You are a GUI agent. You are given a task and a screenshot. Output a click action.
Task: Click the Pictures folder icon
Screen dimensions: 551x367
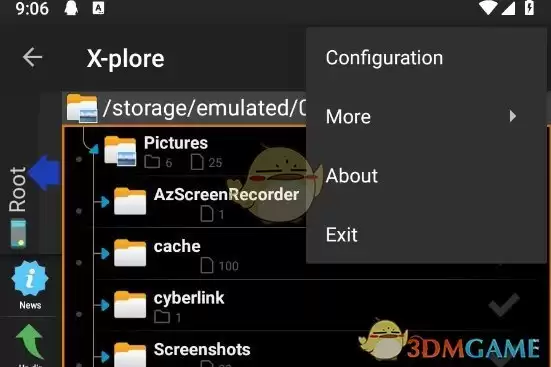pos(120,151)
